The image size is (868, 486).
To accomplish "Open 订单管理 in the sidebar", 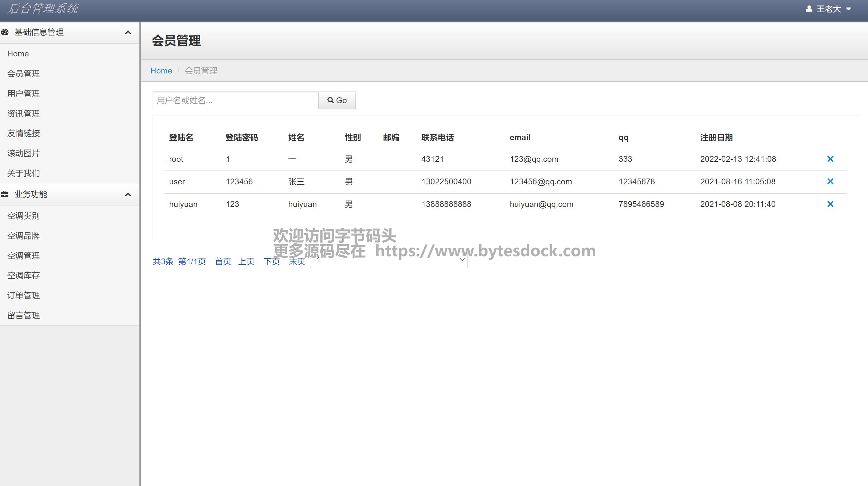I will [x=24, y=296].
